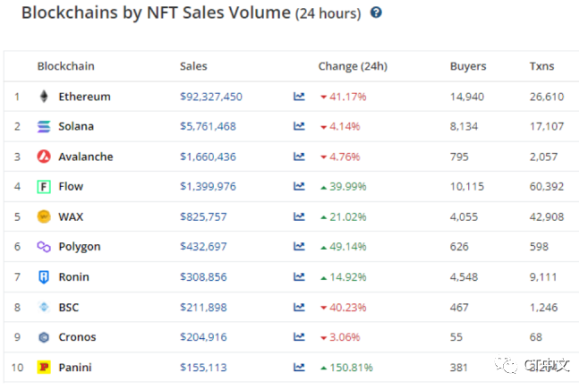The width and height of the screenshot is (588, 390).
Task: Open the WAX blockchain link
Action: [71, 216]
